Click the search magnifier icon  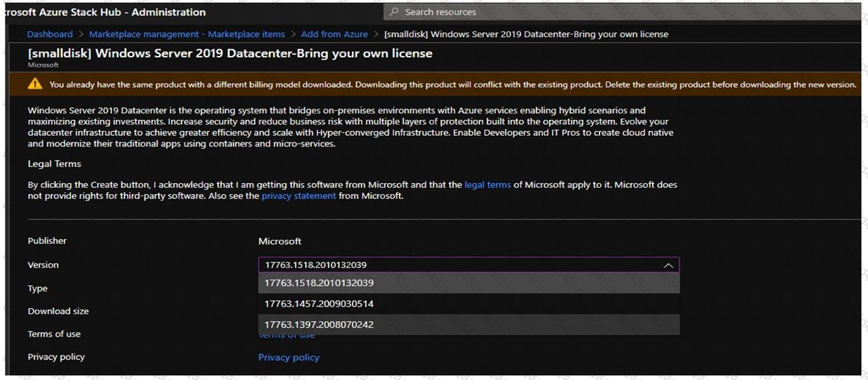coord(394,12)
